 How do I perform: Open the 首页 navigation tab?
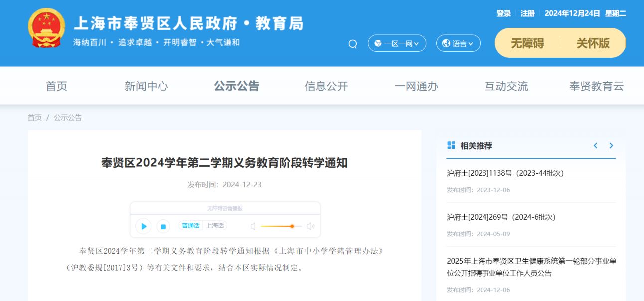pyautogui.click(x=56, y=86)
